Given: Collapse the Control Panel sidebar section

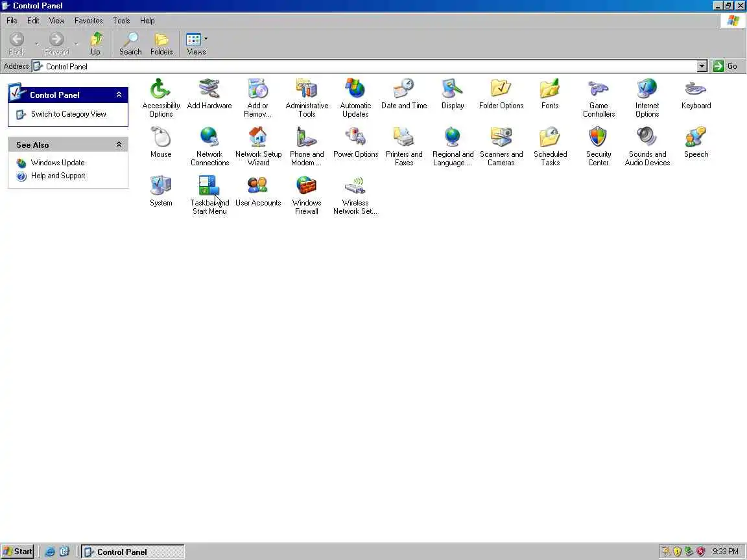Looking at the screenshot, I should (x=119, y=95).
